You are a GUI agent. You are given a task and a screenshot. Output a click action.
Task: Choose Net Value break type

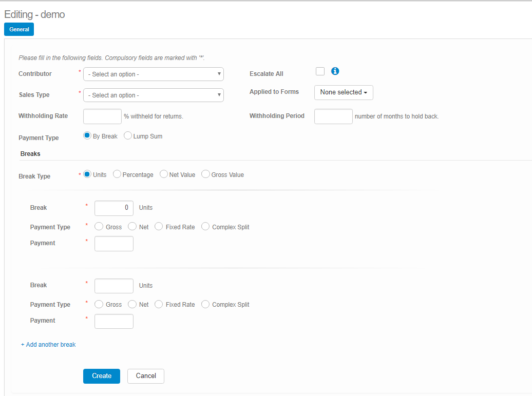[164, 174]
